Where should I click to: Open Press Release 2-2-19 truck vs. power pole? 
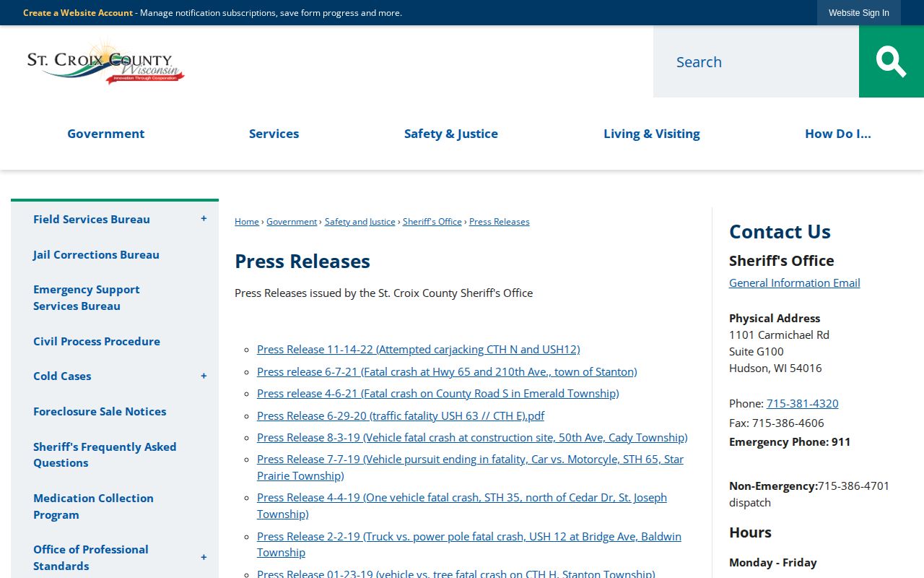469,544
